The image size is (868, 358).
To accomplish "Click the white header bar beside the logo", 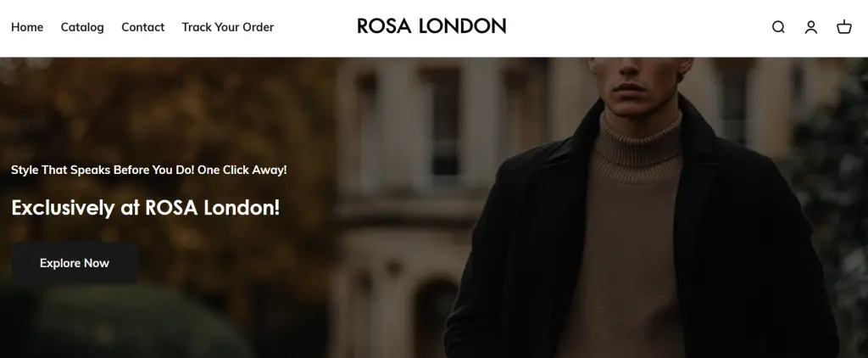I will pos(637,28).
